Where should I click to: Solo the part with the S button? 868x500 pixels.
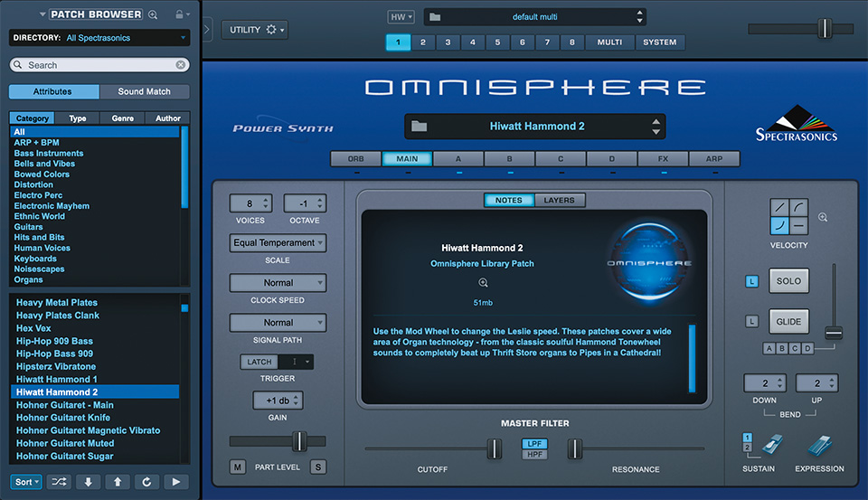[x=318, y=467]
